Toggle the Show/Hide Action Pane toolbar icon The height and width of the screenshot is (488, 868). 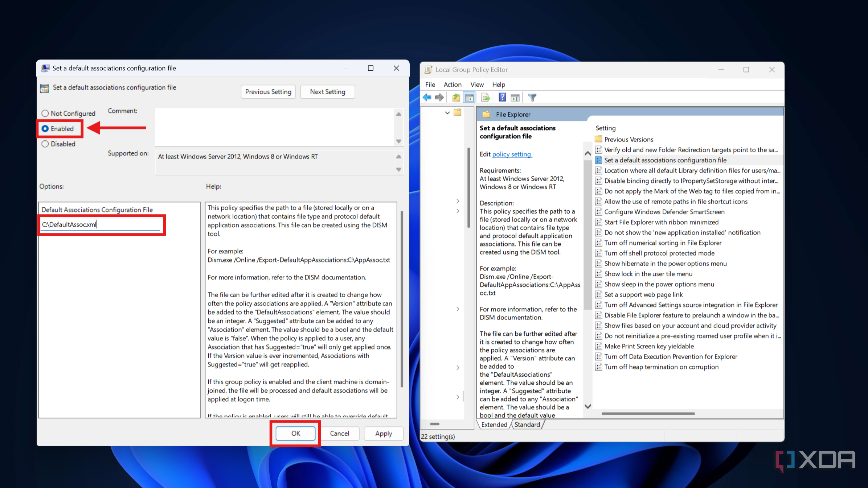515,98
